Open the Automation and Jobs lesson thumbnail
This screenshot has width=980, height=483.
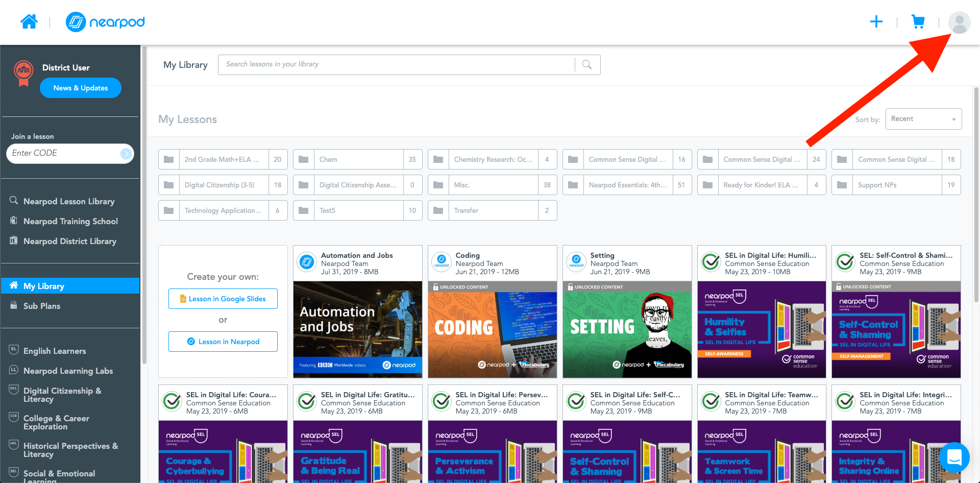pos(357,329)
